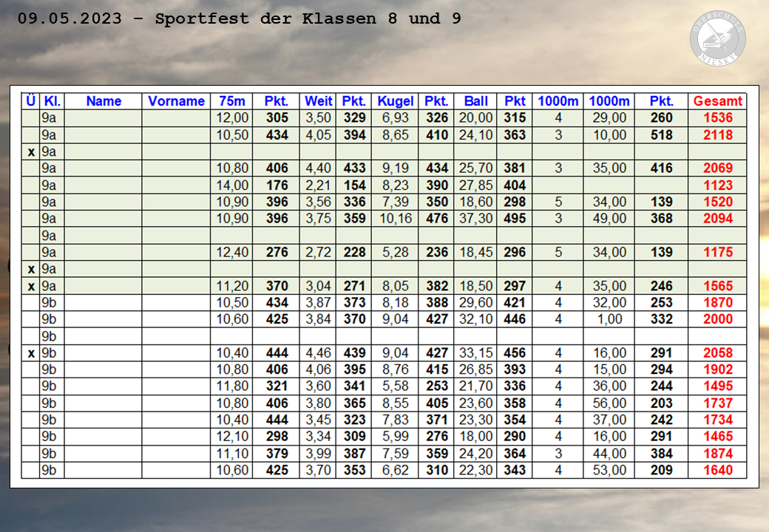
Task: Select the red 'Gesamt' column header
Action: tap(717, 101)
